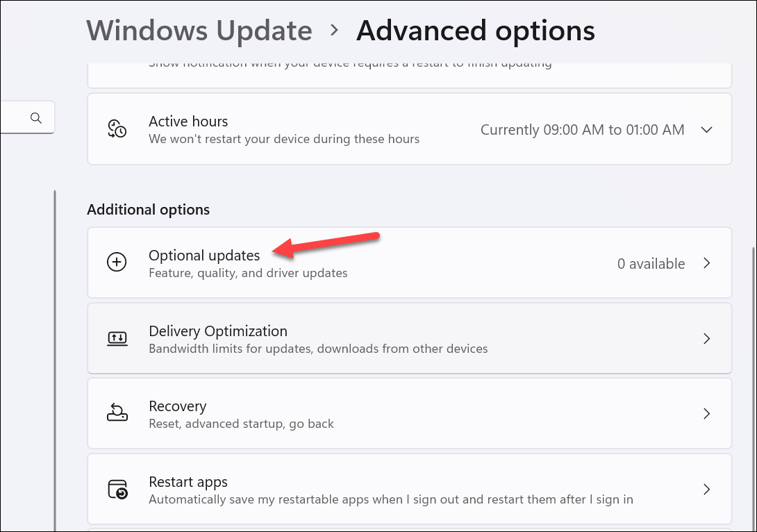
Task: Open the Settings search magnifier icon
Action: [37, 117]
